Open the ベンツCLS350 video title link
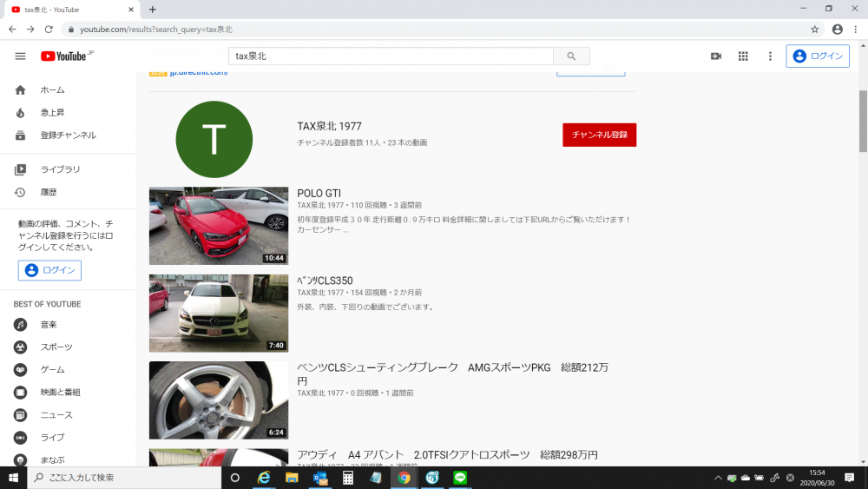868x489 pixels. coord(325,280)
